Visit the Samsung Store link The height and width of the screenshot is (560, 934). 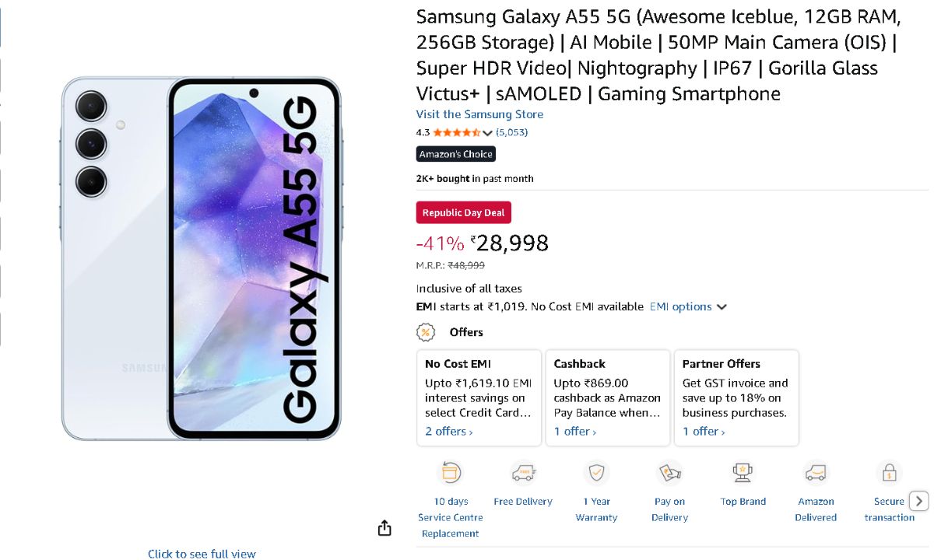(479, 114)
